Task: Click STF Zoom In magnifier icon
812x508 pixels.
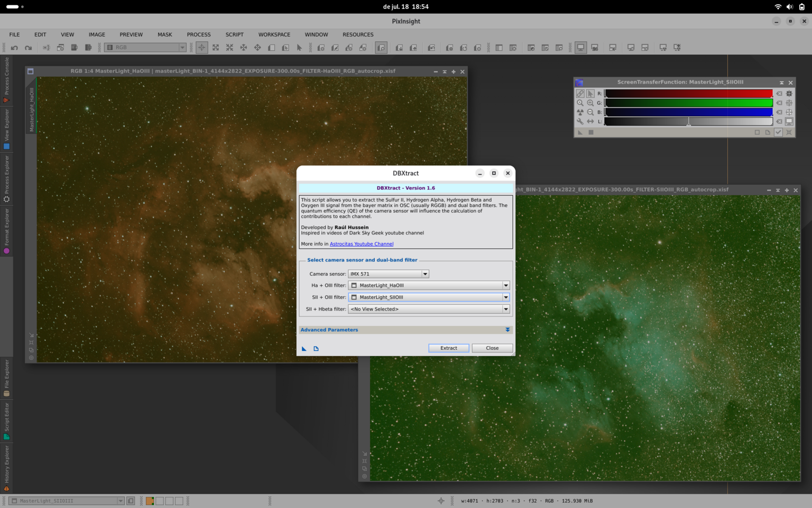Action: click(x=590, y=103)
